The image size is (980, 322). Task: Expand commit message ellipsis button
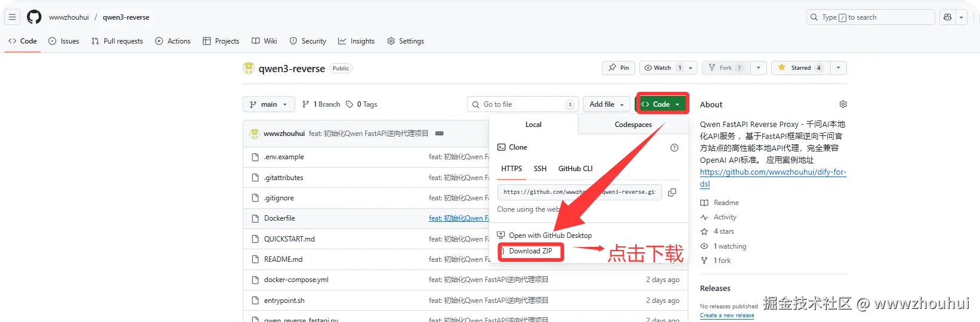pos(440,134)
